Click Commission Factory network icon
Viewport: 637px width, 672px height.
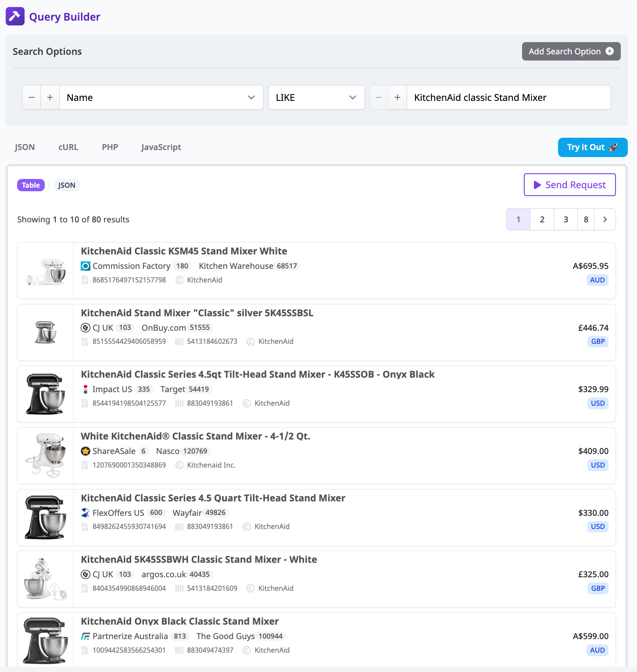coord(86,266)
